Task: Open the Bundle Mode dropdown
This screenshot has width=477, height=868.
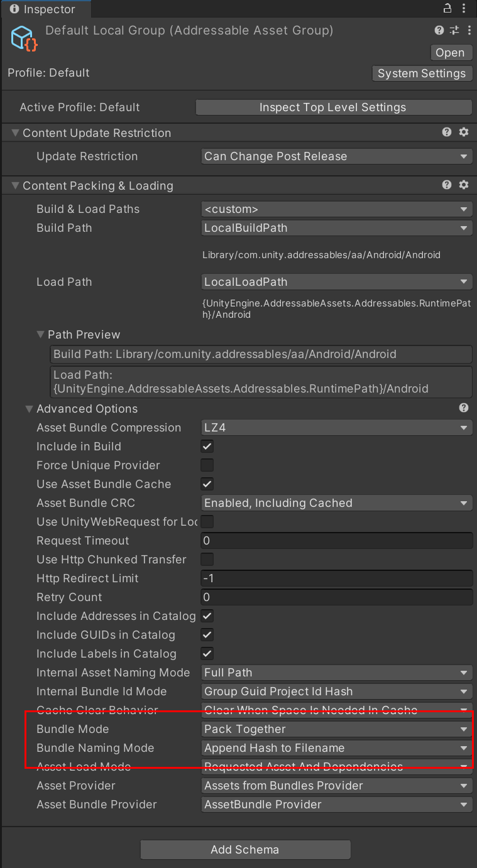Action: click(x=336, y=729)
